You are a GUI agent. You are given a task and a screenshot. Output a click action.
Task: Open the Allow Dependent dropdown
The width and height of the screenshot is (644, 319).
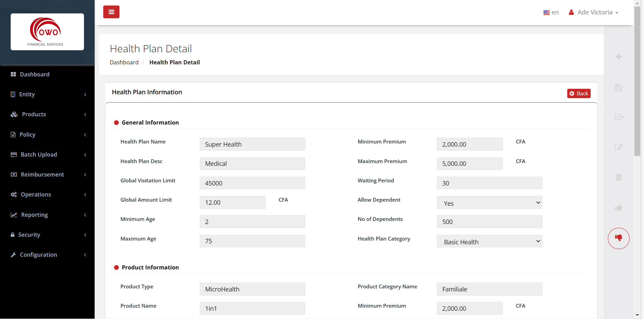pyautogui.click(x=489, y=202)
